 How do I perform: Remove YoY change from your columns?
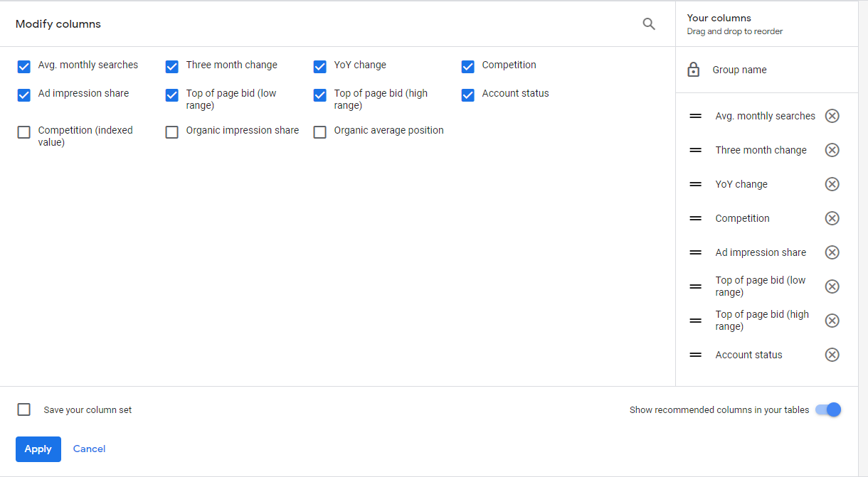tap(832, 184)
